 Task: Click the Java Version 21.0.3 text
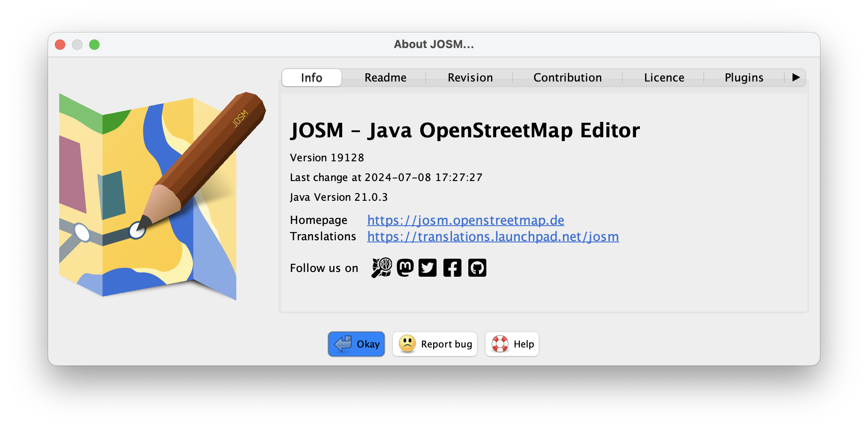[x=339, y=197]
